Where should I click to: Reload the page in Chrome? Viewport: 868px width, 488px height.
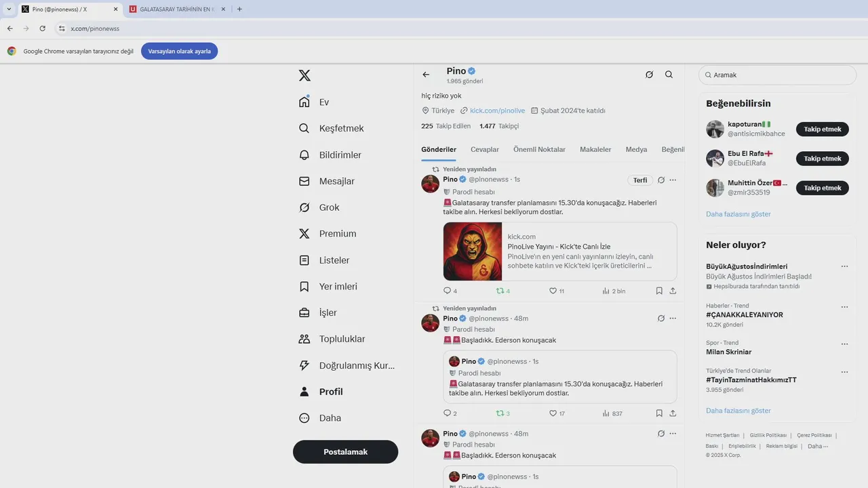point(43,28)
